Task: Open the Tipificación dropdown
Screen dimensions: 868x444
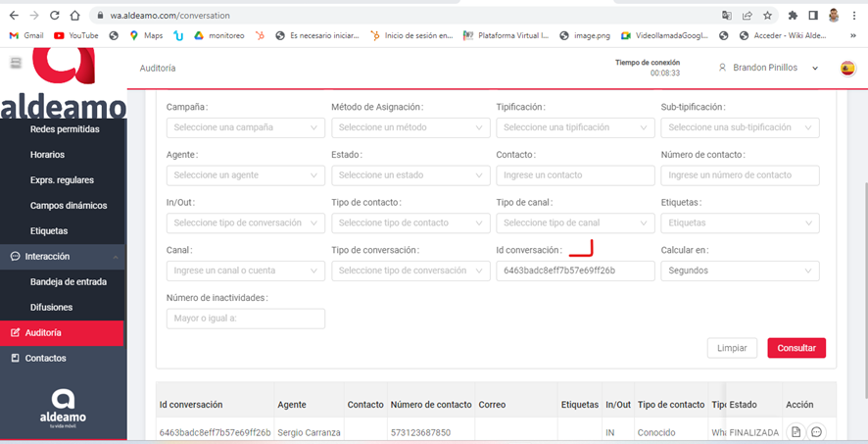Action: pos(575,127)
